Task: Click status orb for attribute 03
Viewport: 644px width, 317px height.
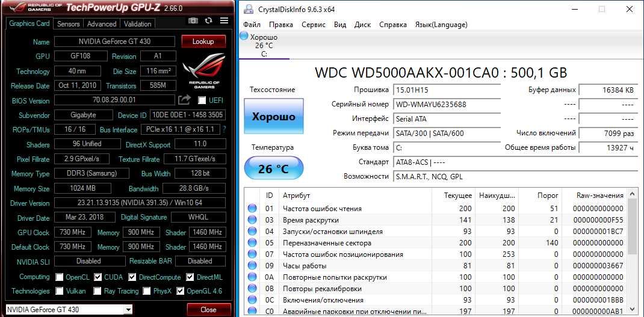Action: (252, 220)
